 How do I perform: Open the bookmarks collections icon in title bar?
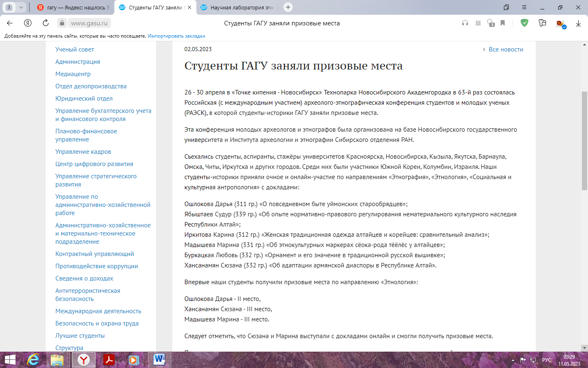[506, 7]
